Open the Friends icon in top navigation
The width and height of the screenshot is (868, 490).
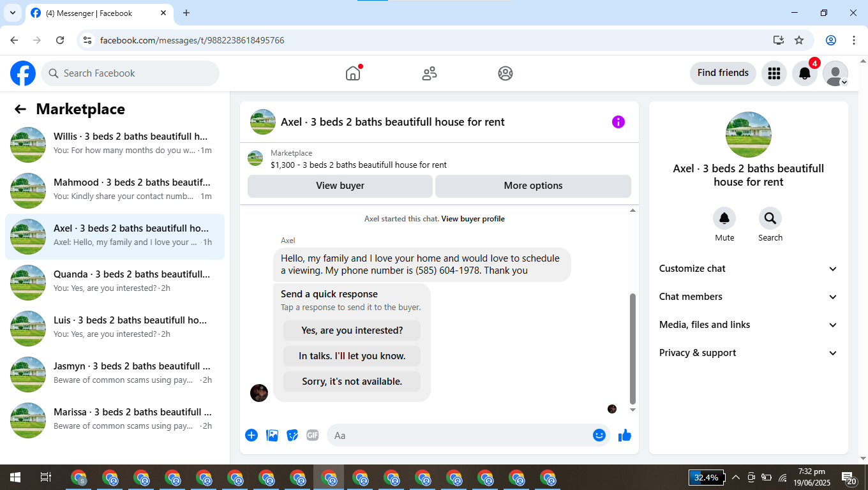[x=430, y=73]
